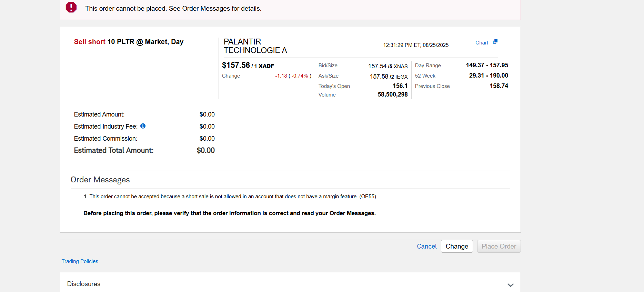
Task: Click the -1.18 (-0.74%) change value
Action: [293, 76]
